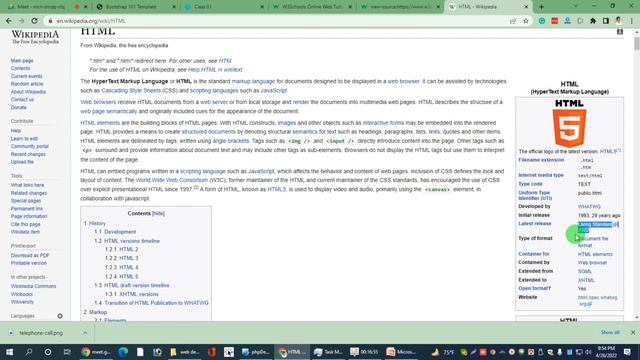Go back using browser back arrow
This screenshot has height=360, width=640.
[x=9, y=21]
